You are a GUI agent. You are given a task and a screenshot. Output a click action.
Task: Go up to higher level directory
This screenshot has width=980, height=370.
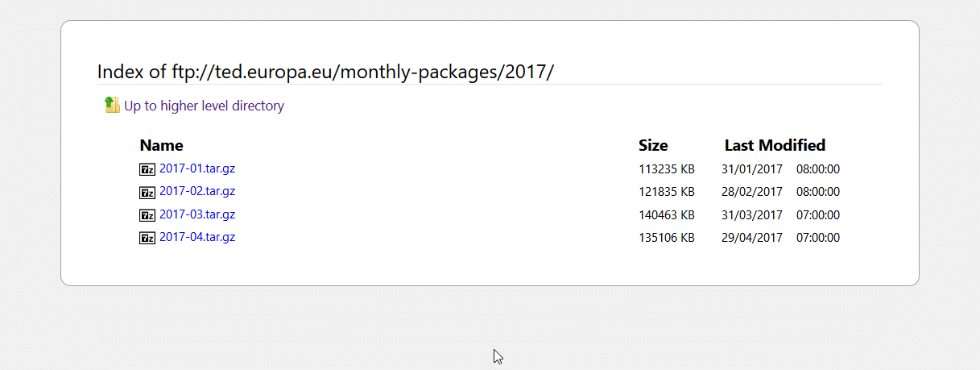click(x=204, y=106)
